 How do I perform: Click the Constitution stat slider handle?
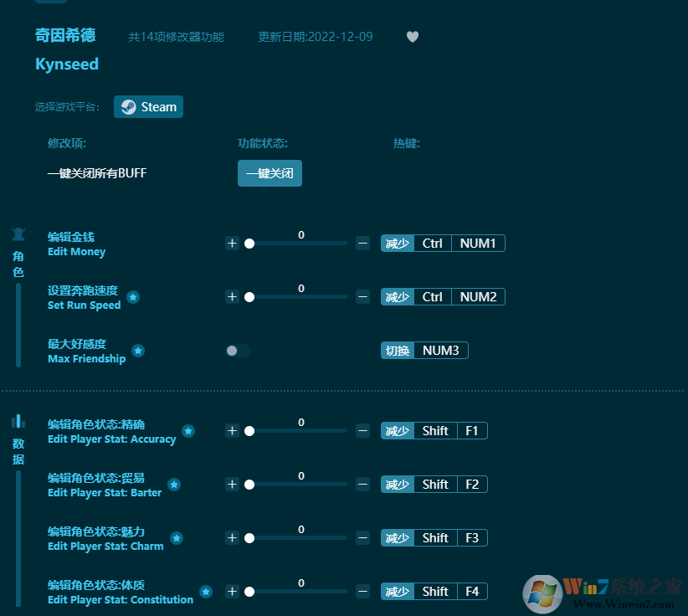coord(249,592)
